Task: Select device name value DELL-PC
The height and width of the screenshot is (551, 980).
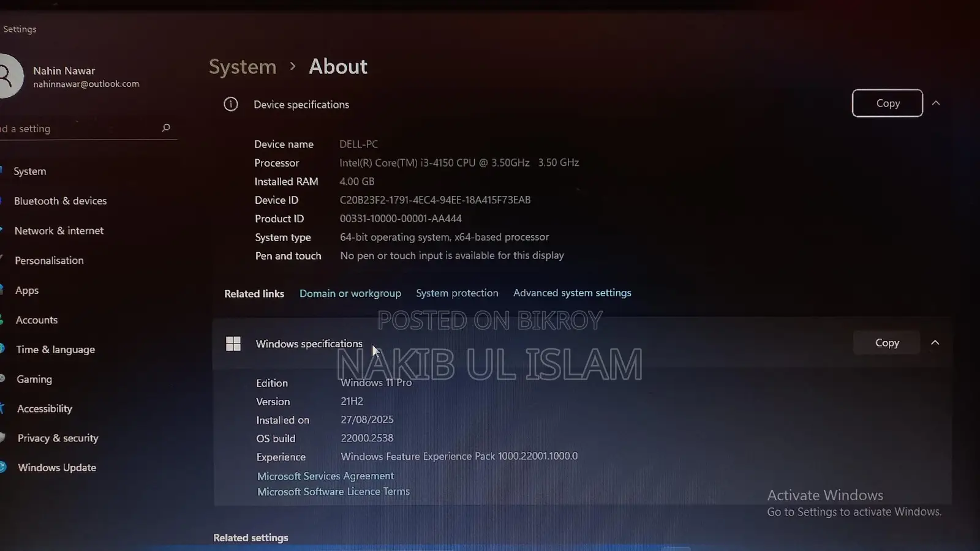Action: (359, 144)
